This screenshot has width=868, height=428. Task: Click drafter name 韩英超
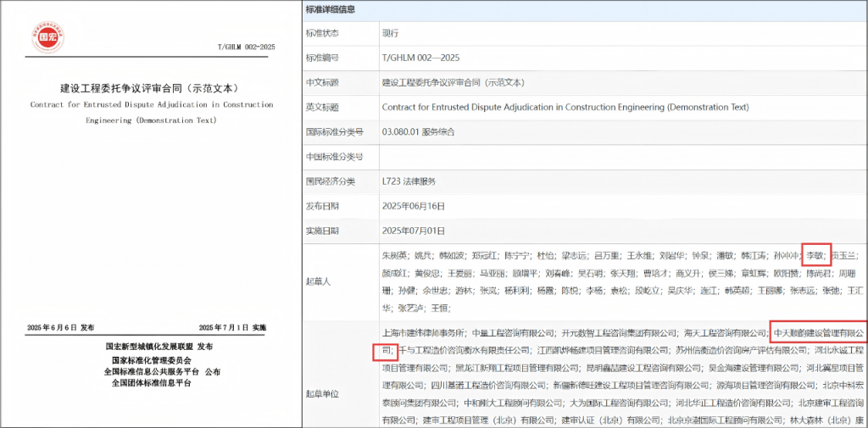click(x=737, y=291)
